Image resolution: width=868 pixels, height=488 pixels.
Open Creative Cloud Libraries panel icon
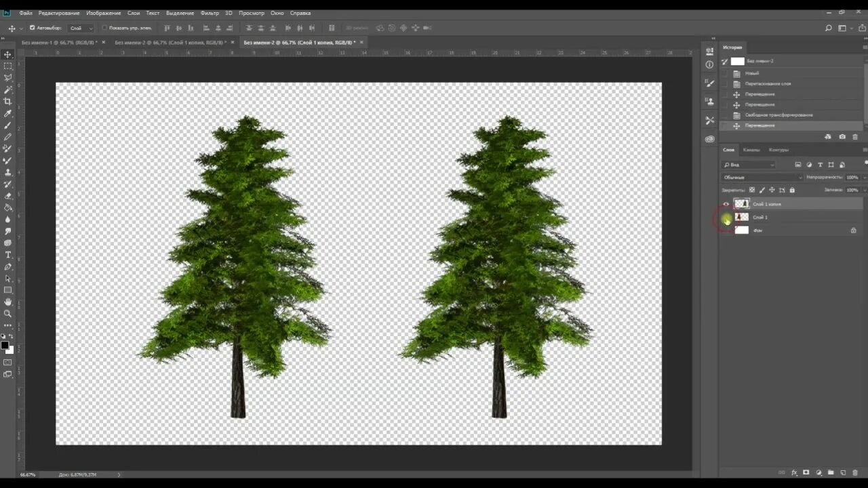pos(709,139)
